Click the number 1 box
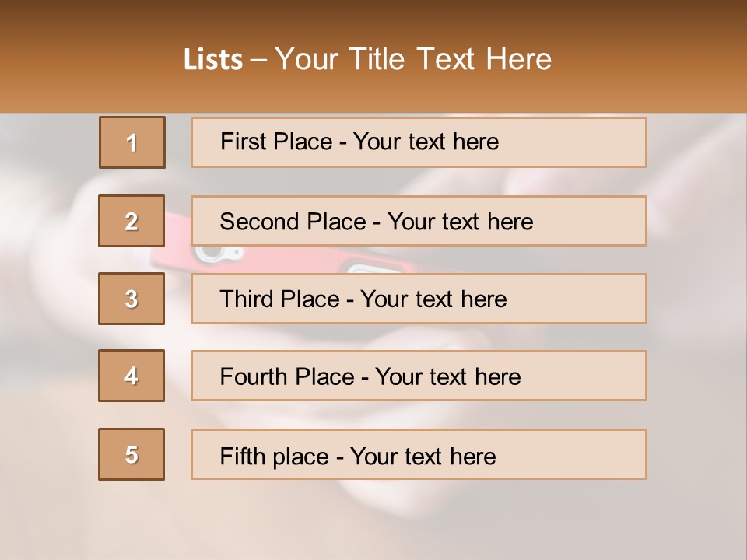The image size is (747, 560). tap(132, 142)
